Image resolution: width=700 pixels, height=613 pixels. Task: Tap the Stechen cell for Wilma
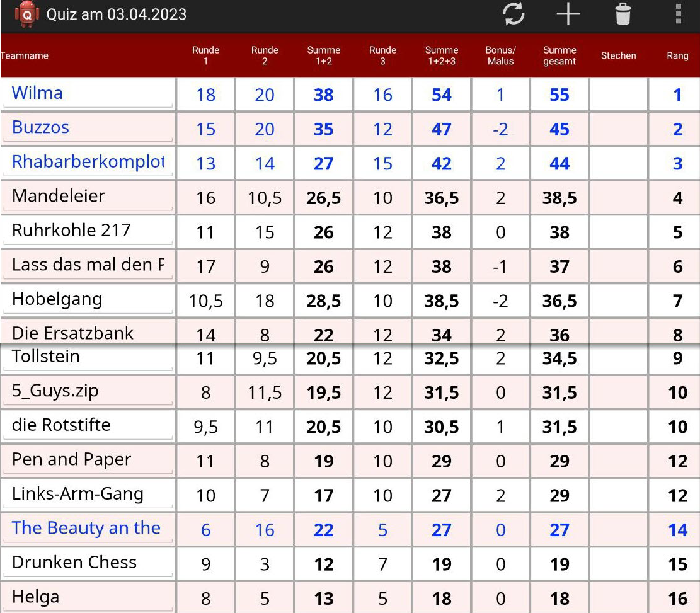pyautogui.click(x=618, y=95)
